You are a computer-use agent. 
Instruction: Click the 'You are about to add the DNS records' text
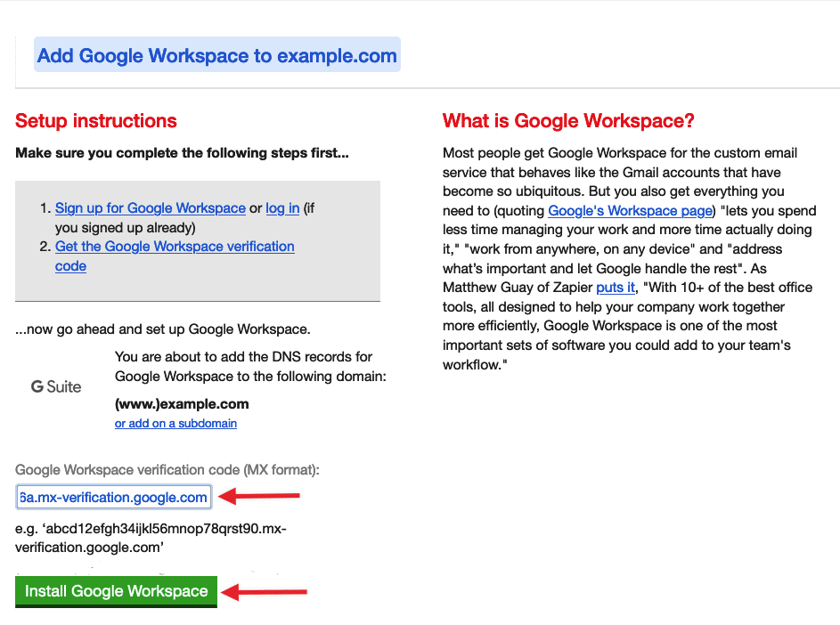[244, 356]
